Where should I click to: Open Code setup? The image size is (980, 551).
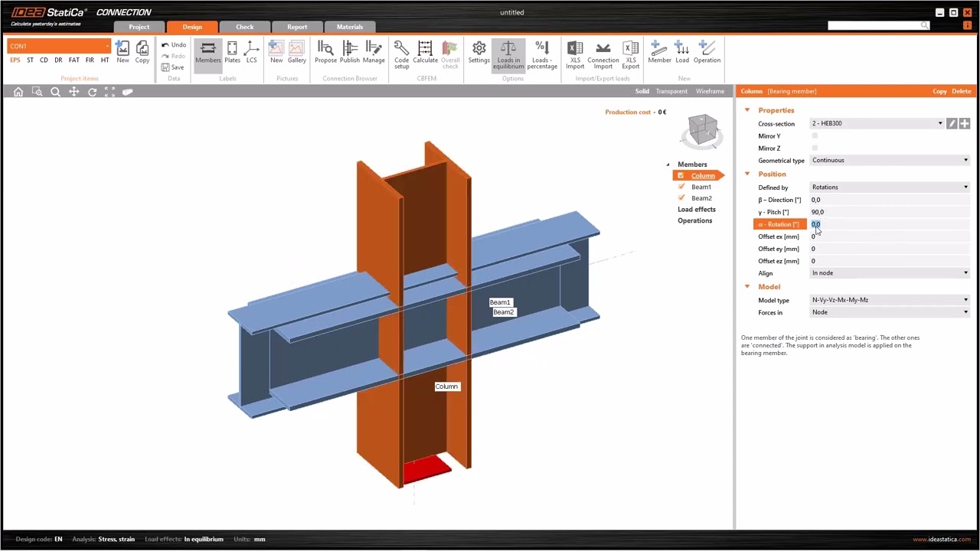pyautogui.click(x=402, y=54)
